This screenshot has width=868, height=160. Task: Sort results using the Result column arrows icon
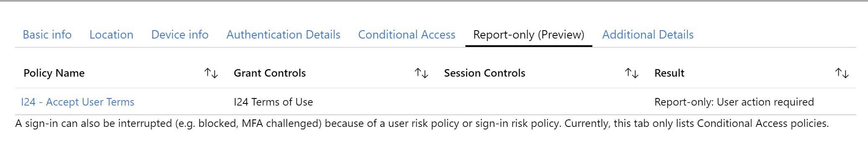pos(842,73)
